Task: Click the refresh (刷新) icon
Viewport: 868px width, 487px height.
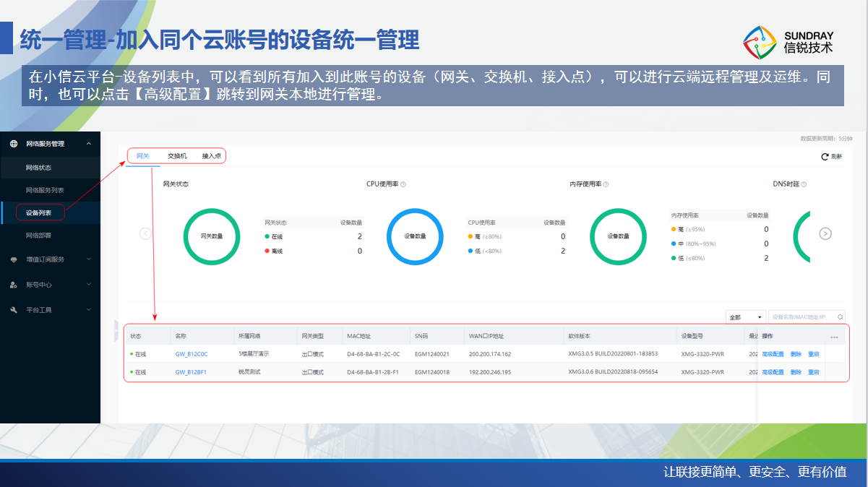Action: 824,157
